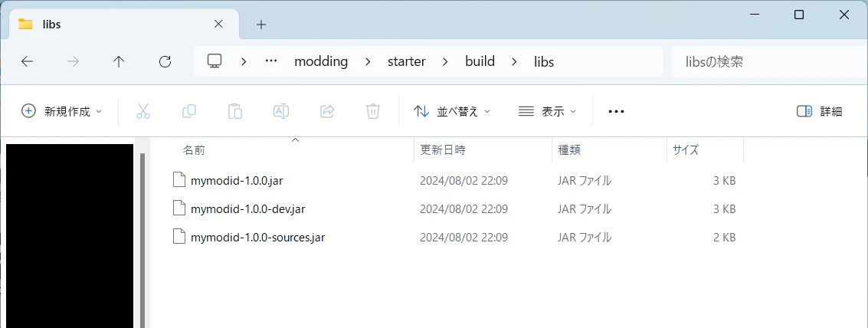Click the Copy icon in toolbar
The image size is (868, 328).
189,111
